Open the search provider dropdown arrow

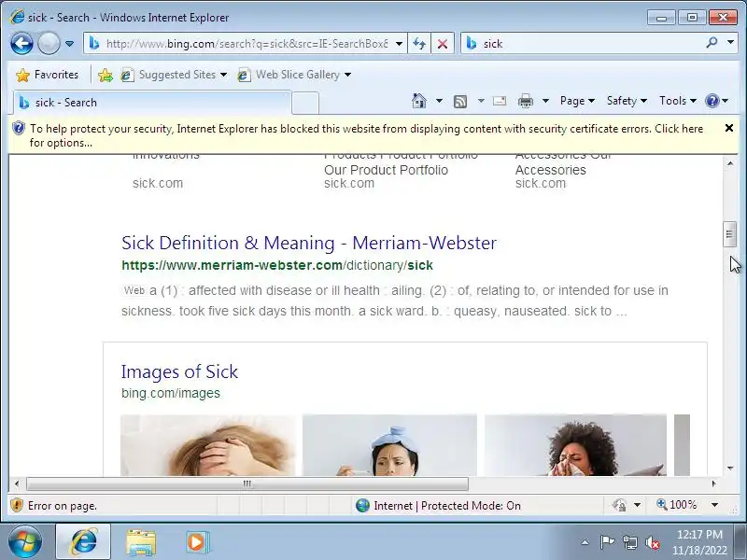[x=731, y=43]
